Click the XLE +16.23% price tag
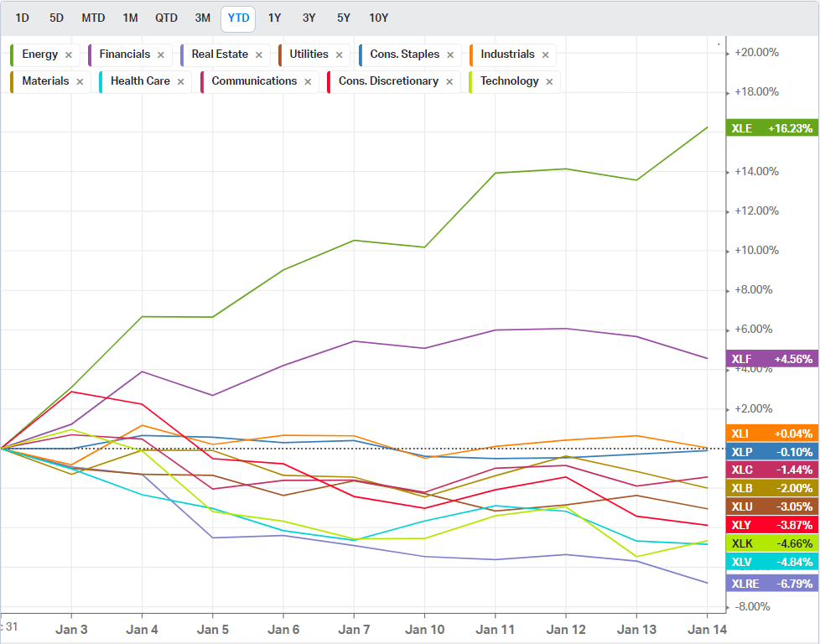Image resolution: width=820 pixels, height=644 pixels. click(x=771, y=128)
